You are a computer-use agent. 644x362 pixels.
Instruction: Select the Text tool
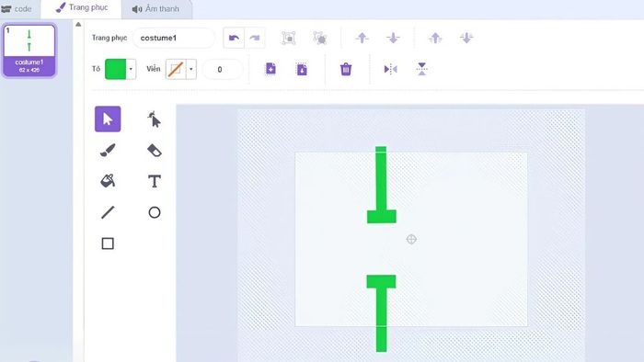[x=155, y=181]
